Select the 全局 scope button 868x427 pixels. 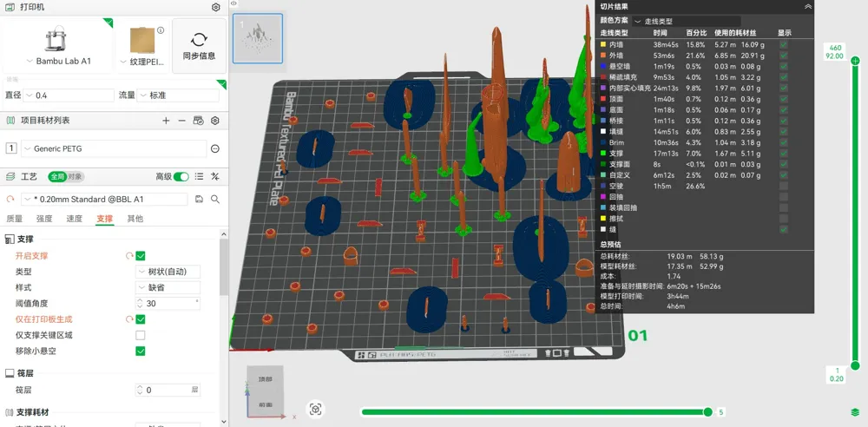click(57, 177)
